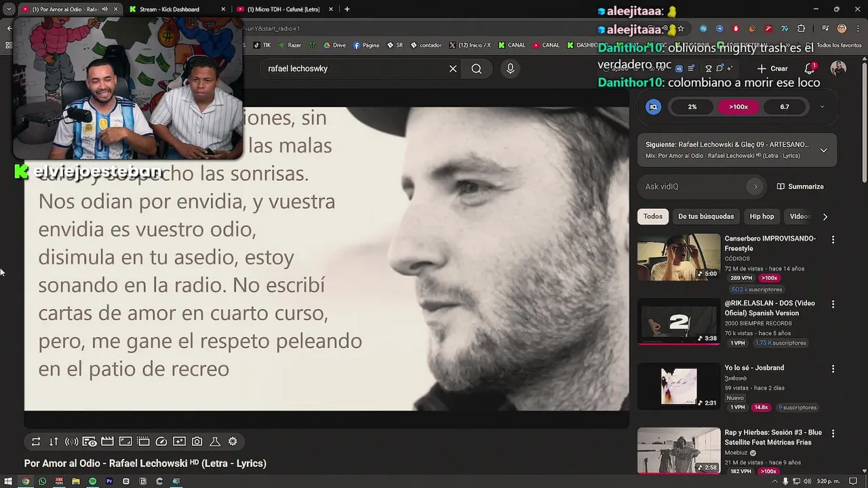Expand the Siguiente mix playlist panel

click(x=824, y=150)
